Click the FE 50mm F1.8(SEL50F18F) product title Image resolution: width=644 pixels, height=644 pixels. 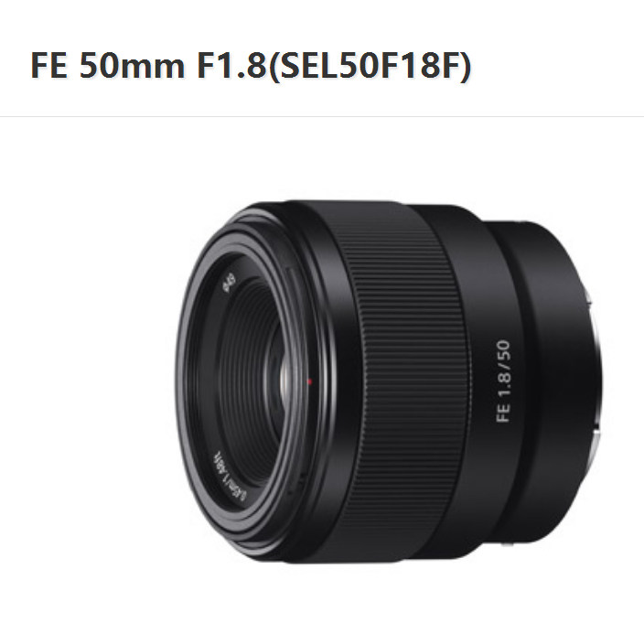(x=251, y=66)
